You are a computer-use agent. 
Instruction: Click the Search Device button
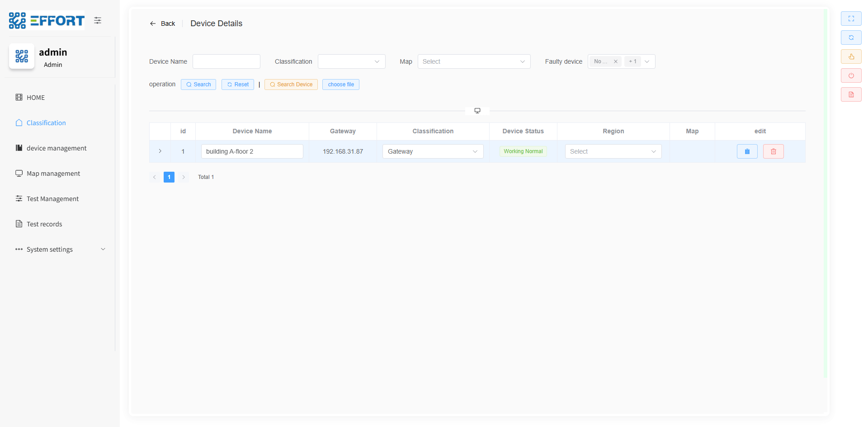click(291, 84)
